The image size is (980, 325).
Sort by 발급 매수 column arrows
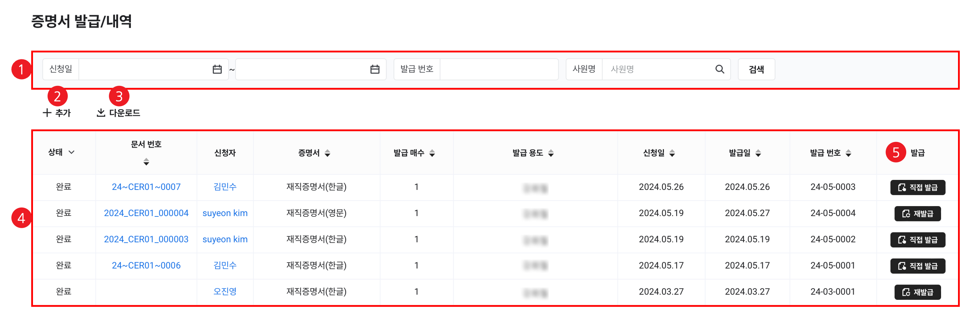tap(432, 153)
